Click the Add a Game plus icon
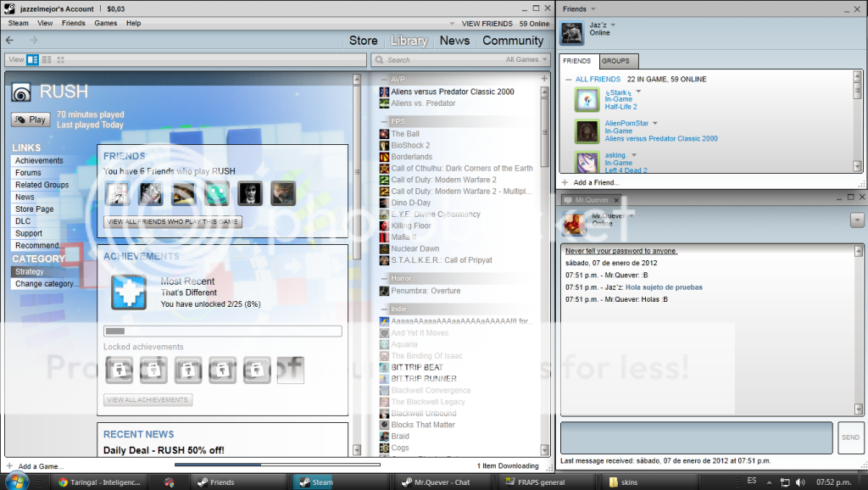This screenshot has width=868, height=490. pos(8,466)
